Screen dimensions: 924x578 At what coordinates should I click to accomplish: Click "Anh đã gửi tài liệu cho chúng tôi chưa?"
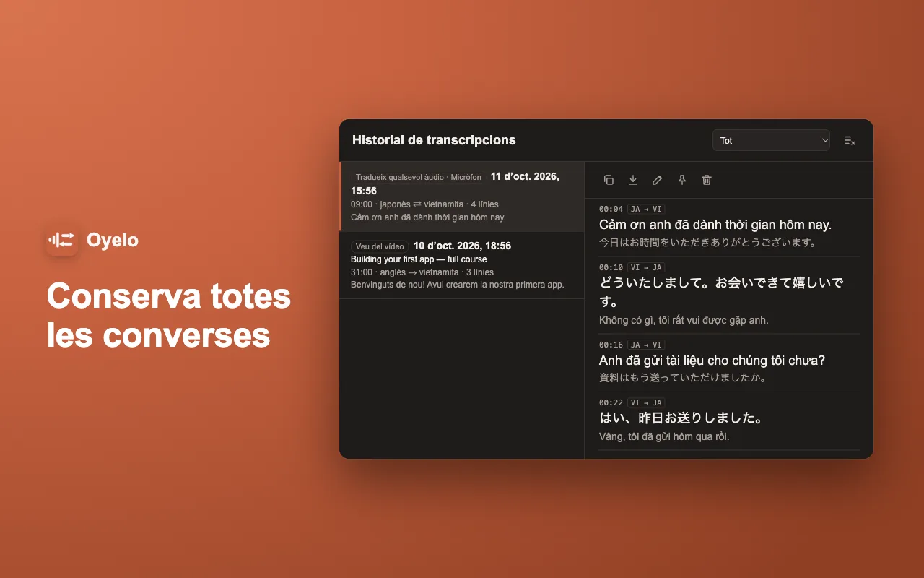point(712,360)
